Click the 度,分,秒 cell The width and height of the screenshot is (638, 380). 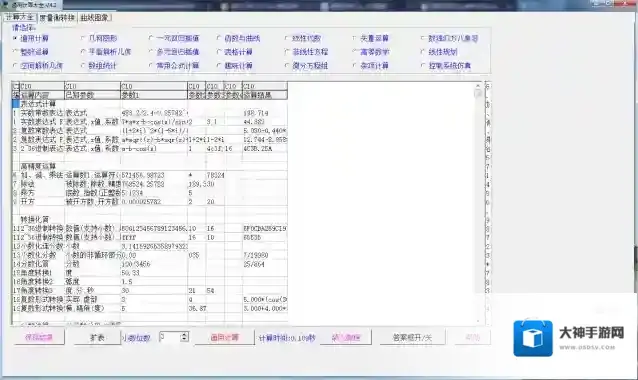(92, 290)
